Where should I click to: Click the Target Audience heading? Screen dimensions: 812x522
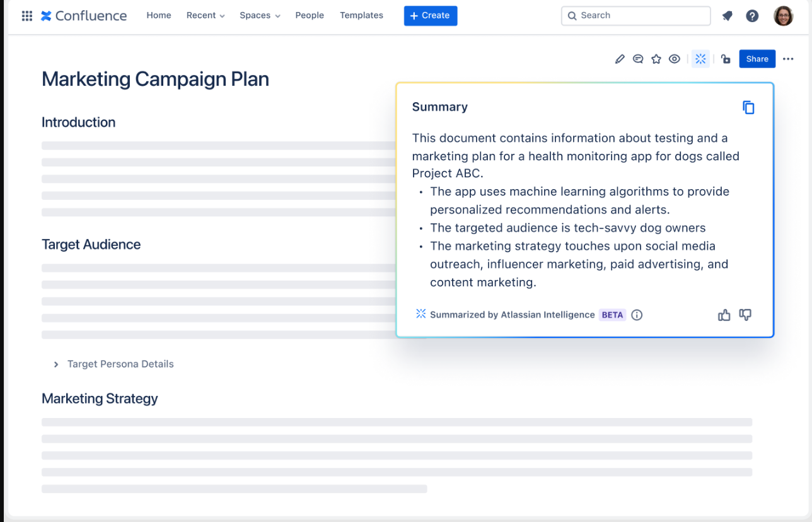(91, 245)
